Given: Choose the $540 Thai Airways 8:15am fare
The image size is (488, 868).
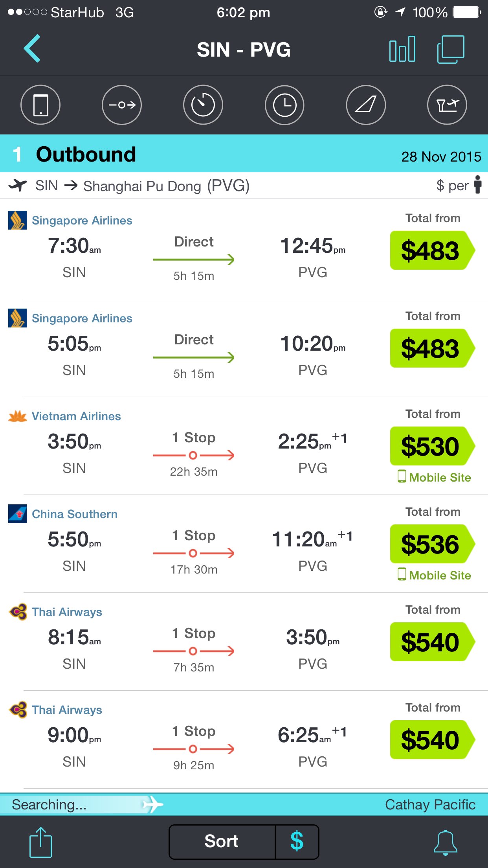Looking at the screenshot, I should 431,642.
